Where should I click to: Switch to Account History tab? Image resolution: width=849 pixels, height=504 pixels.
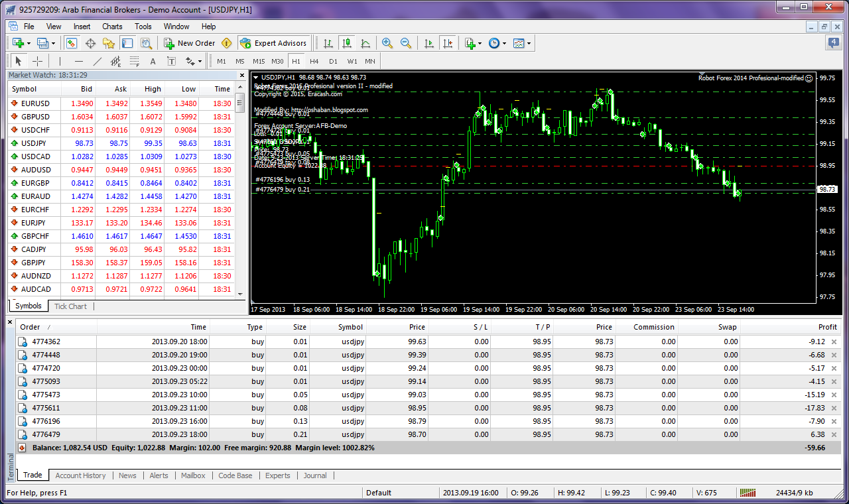80,475
